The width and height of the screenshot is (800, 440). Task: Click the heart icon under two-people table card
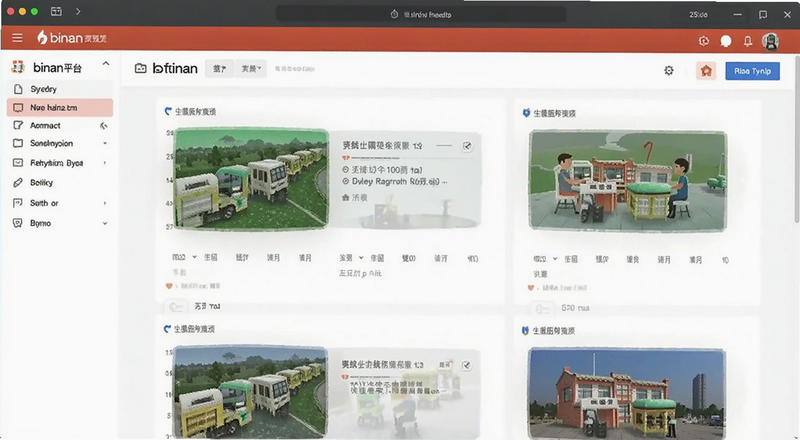click(x=531, y=288)
